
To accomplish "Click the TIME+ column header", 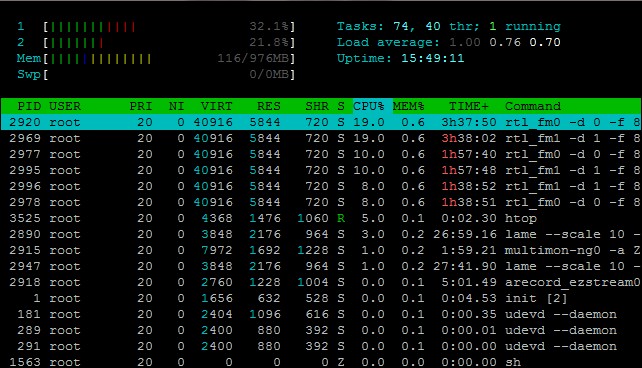I will pyautogui.click(x=469, y=106).
